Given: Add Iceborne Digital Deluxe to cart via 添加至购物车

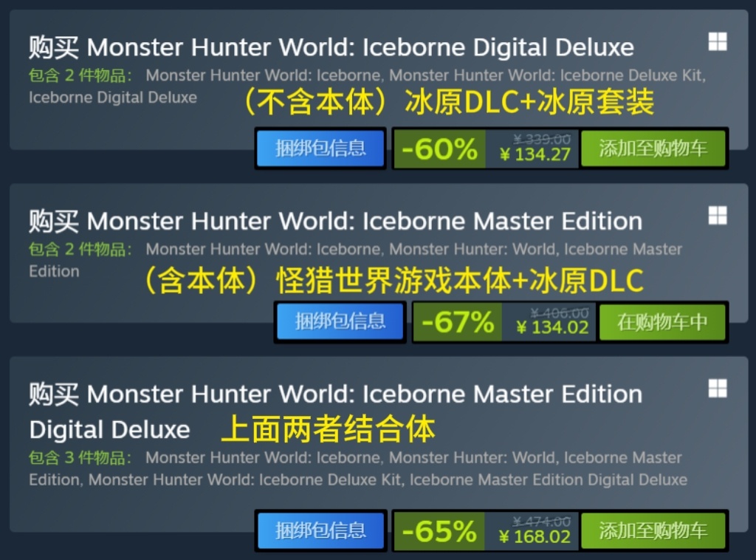Looking at the screenshot, I should (653, 148).
